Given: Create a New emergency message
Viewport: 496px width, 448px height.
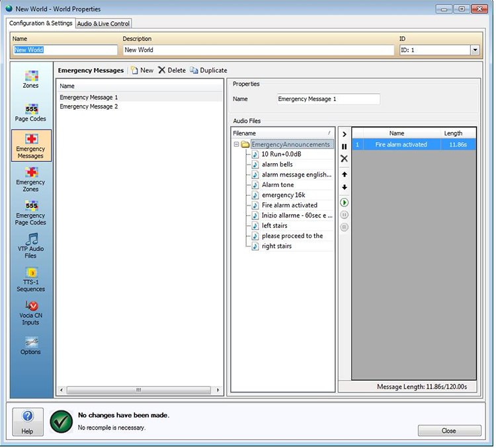Looking at the screenshot, I should click(x=142, y=70).
